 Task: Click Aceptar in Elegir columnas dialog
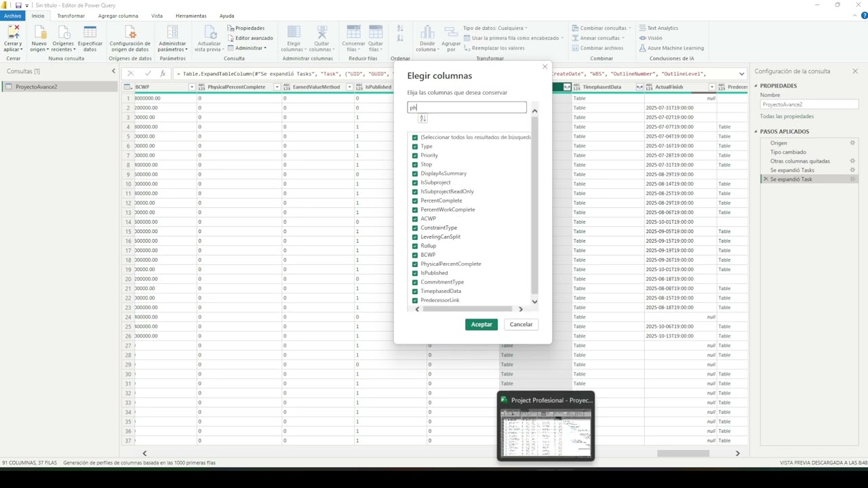(x=481, y=325)
